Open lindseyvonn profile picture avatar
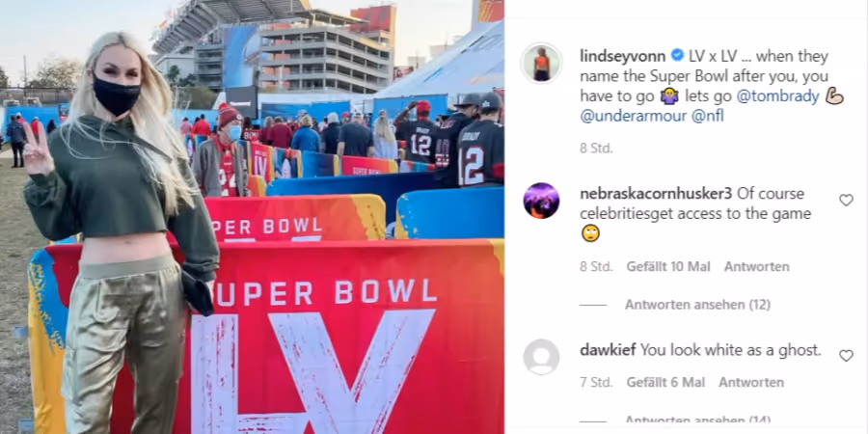Image resolution: width=868 pixels, height=434 pixels. click(x=541, y=63)
